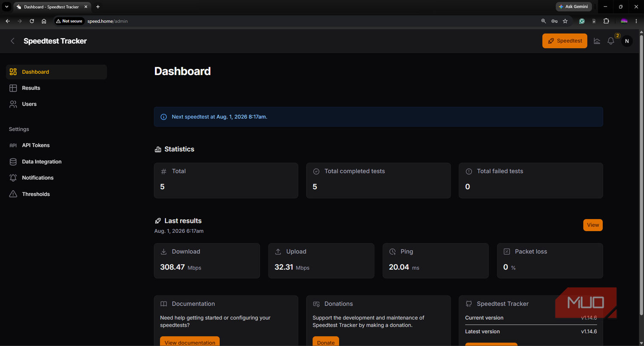Click the 308.47 Mbps download value
This screenshot has width=644, height=346.
click(x=180, y=267)
